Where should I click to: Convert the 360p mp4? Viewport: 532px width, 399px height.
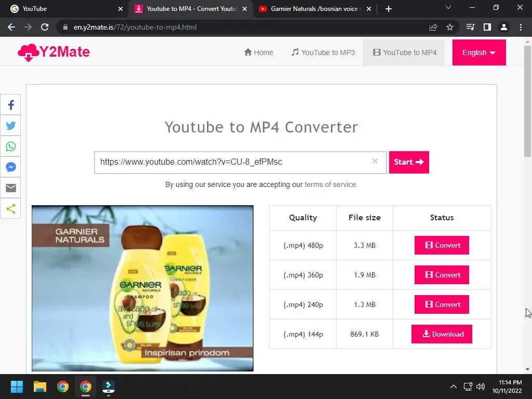442,275
